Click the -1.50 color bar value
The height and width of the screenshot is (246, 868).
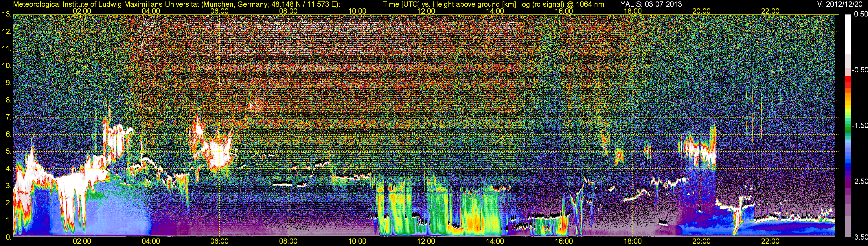pos(860,125)
